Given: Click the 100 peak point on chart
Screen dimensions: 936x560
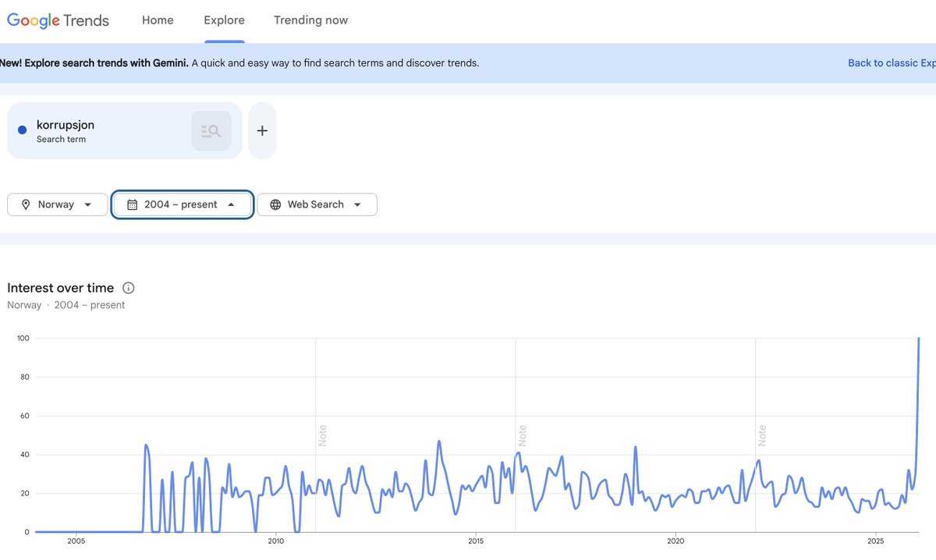Looking at the screenshot, I should point(919,338).
